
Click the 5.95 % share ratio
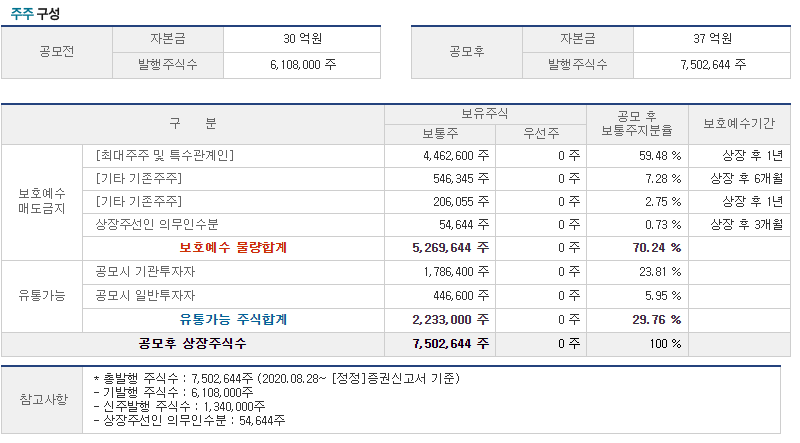663,296
